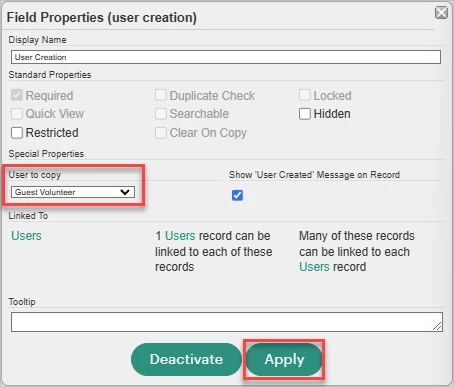Click the Field Properties (user creation) title
This screenshot has width=454, height=387.
(102, 17)
